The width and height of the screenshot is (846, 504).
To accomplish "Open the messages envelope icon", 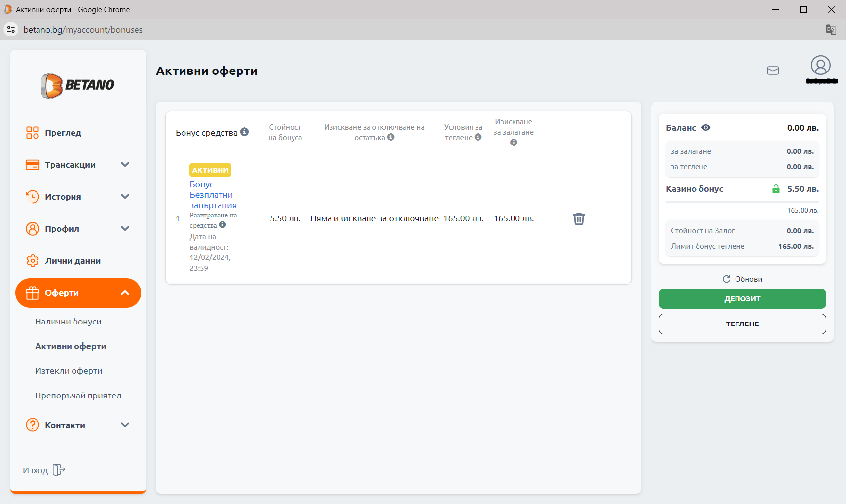I will pos(773,71).
